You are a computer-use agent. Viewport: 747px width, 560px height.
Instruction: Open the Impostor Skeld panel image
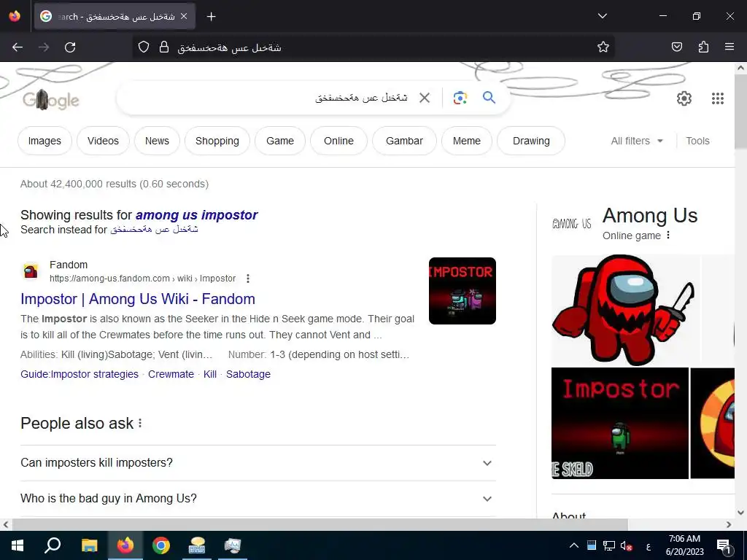tap(620, 424)
